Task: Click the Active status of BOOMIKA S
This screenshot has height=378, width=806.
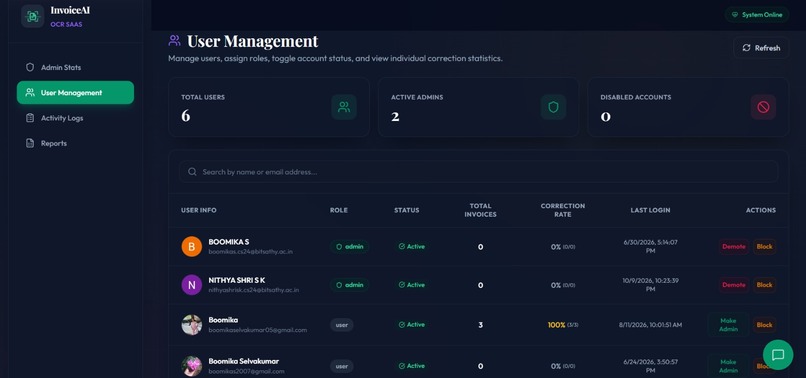Action: (412, 246)
